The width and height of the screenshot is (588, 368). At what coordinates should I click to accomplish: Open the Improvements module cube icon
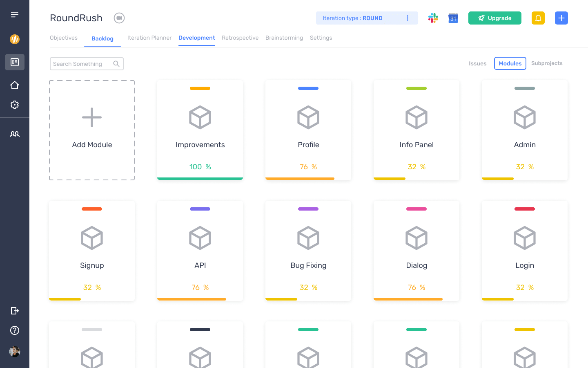[x=200, y=117]
